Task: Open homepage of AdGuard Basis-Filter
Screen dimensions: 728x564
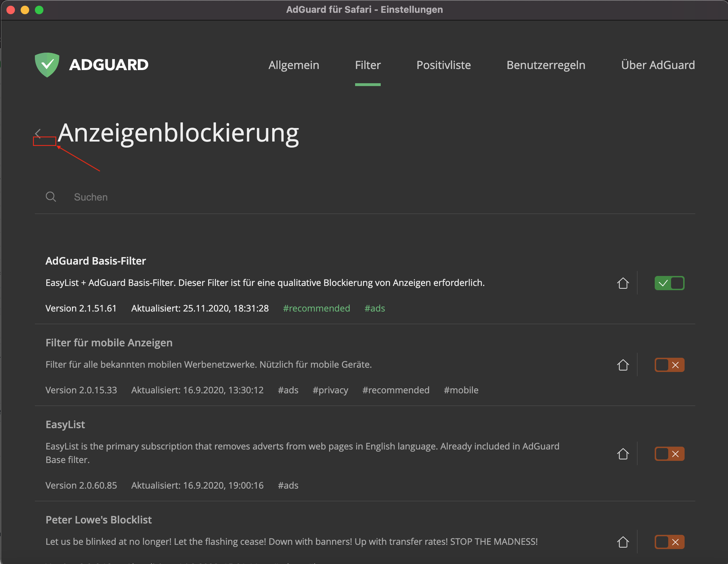Action: (623, 283)
